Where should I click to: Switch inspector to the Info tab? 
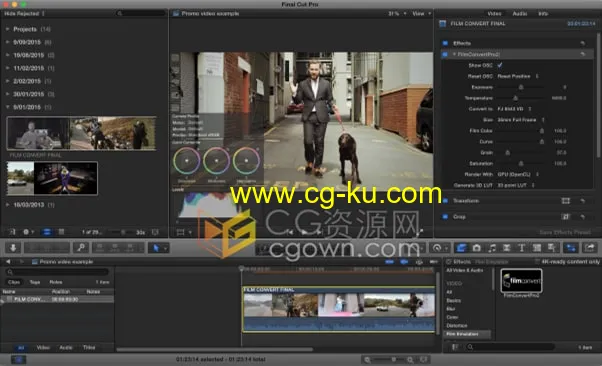point(542,13)
